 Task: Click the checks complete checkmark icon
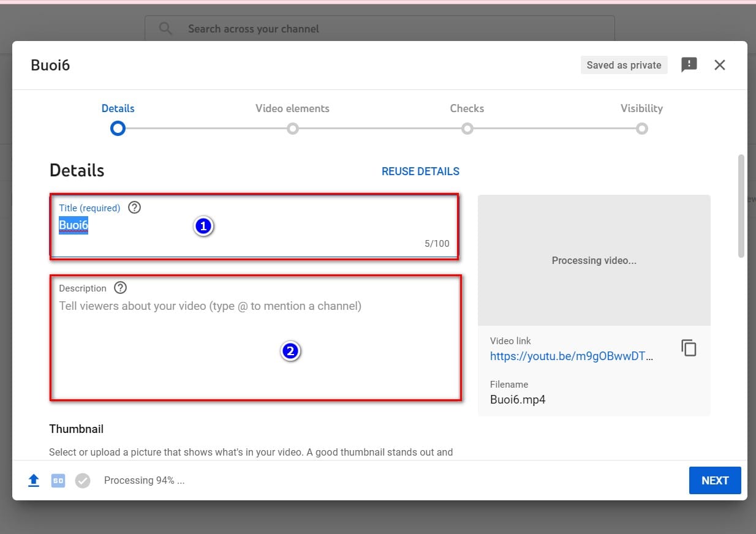(83, 481)
